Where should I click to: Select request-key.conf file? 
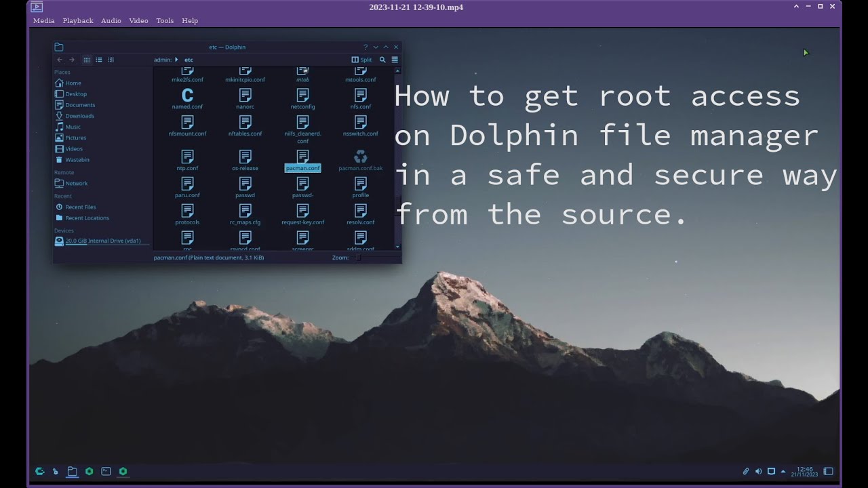click(302, 215)
